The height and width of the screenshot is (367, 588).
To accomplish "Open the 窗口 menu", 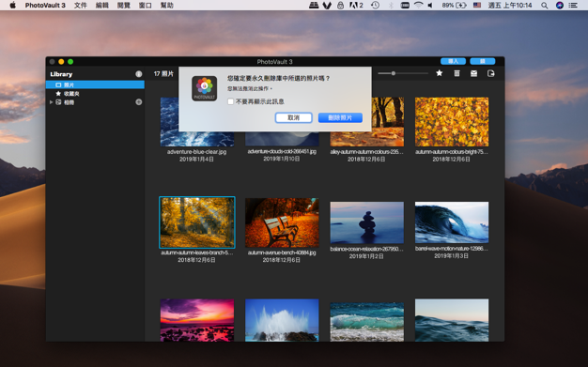I will [146, 6].
